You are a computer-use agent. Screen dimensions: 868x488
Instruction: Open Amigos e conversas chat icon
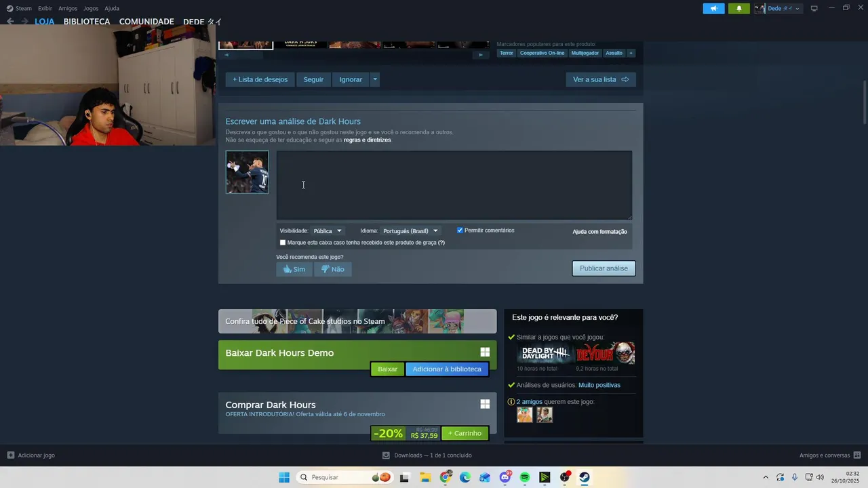(x=857, y=455)
